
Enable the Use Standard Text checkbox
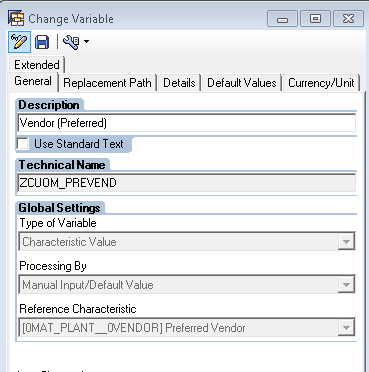tap(23, 144)
